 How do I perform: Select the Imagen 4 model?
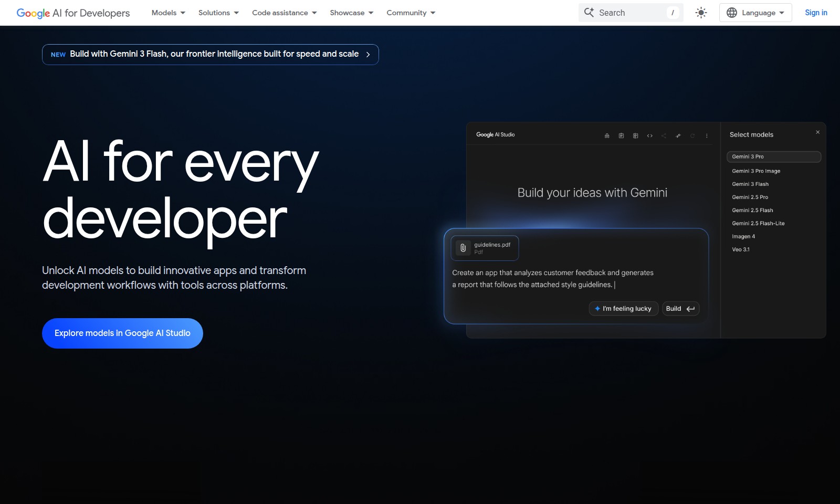tap(743, 237)
